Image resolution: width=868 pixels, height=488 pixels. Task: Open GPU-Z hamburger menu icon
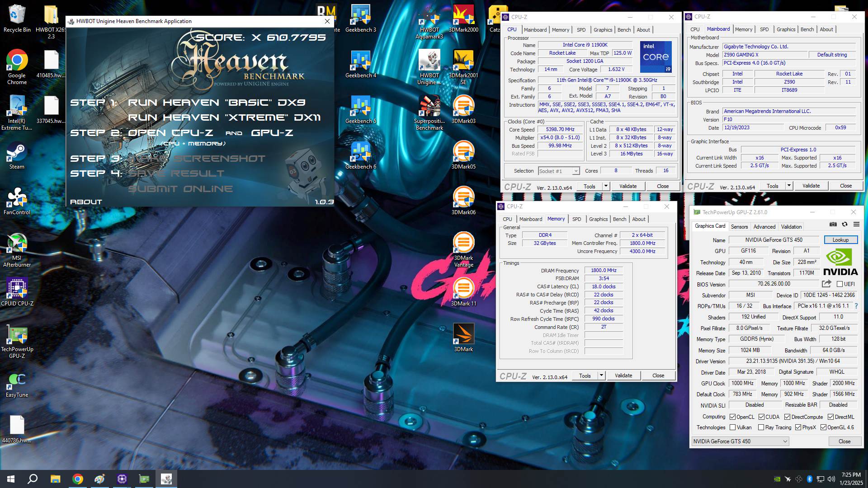coord(856,224)
